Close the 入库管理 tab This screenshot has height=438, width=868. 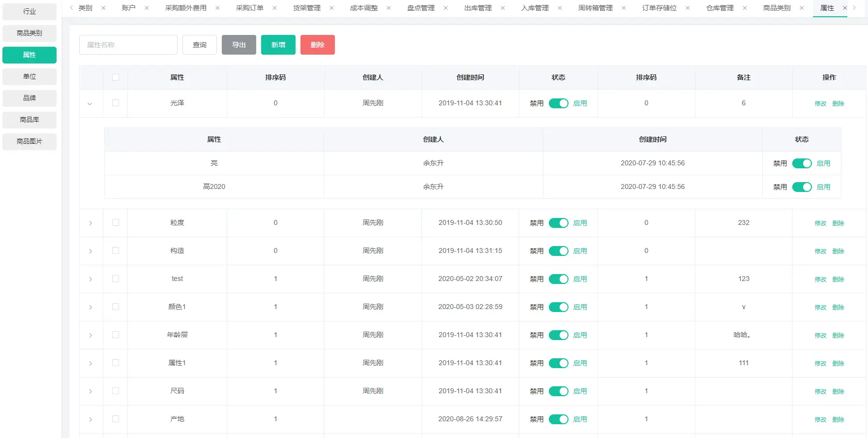click(x=560, y=8)
